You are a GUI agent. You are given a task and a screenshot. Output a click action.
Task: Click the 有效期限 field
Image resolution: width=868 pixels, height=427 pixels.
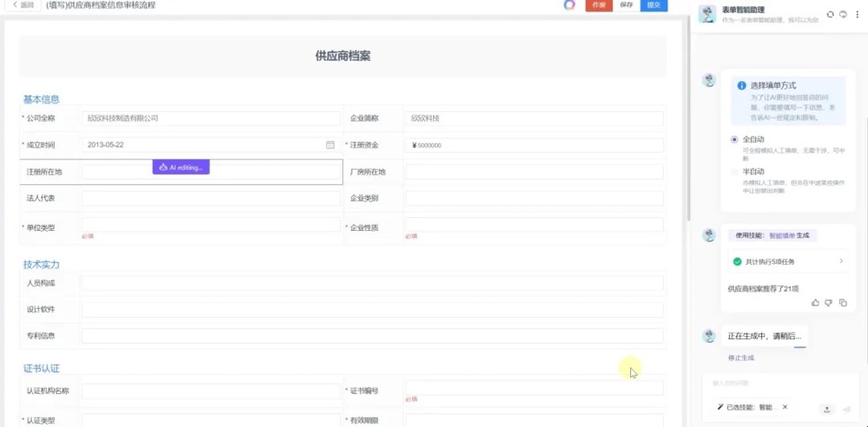[x=534, y=420]
